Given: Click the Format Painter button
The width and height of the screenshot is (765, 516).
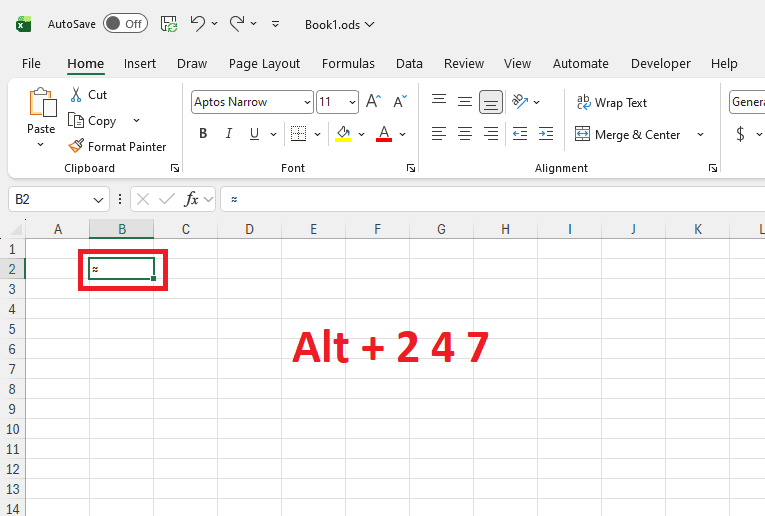Looking at the screenshot, I should [117, 146].
